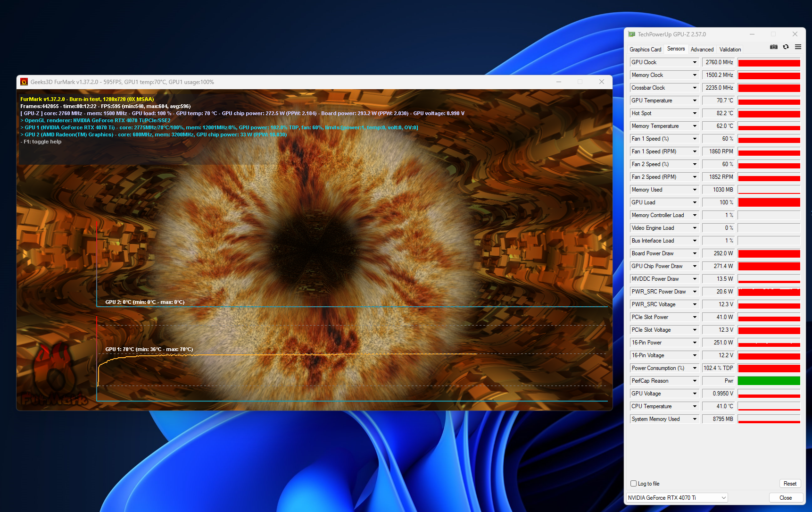Open the NVIDIA GeForce RTX 4070 Ti selector
812x512 pixels.
pos(677,498)
